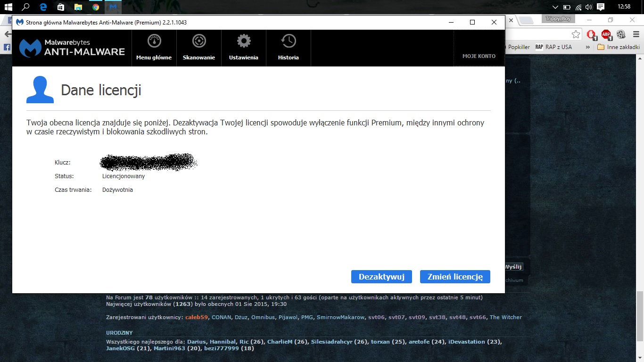
Task: Open File Explorer from taskbar
Action: point(78,7)
